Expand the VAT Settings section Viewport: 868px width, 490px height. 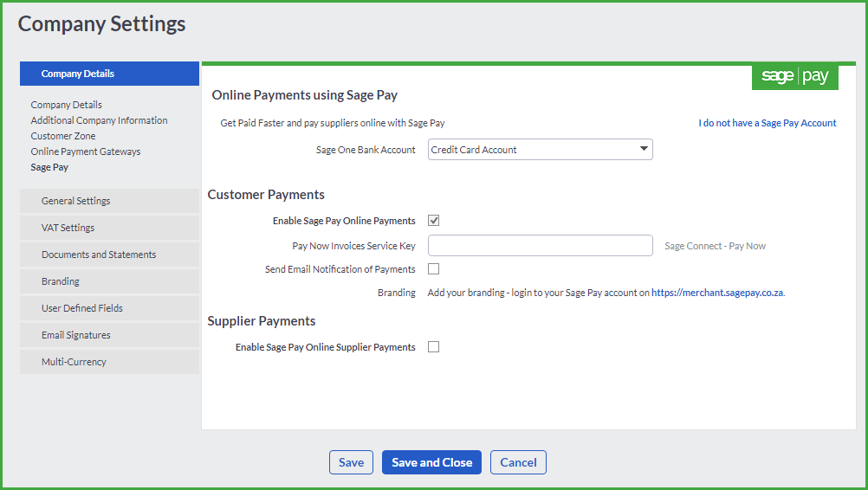click(x=110, y=228)
